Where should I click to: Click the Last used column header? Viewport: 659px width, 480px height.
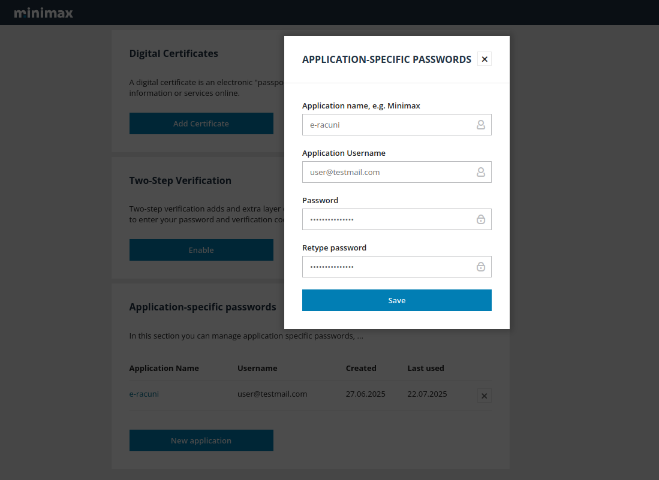426,368
